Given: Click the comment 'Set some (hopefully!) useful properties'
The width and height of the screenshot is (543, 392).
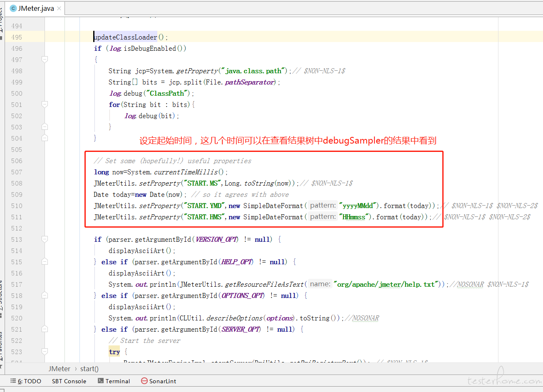Looking at the screenshot, I should 173,161.
